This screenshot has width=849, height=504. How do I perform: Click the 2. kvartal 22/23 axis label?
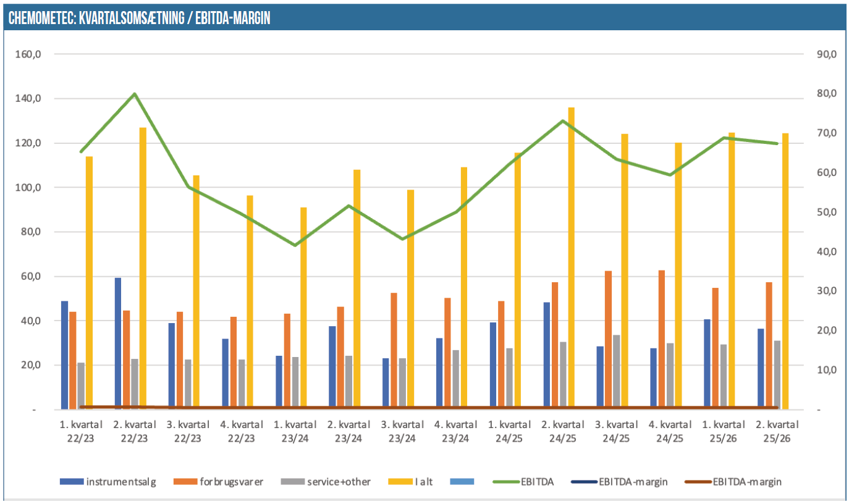coord(134,431)
